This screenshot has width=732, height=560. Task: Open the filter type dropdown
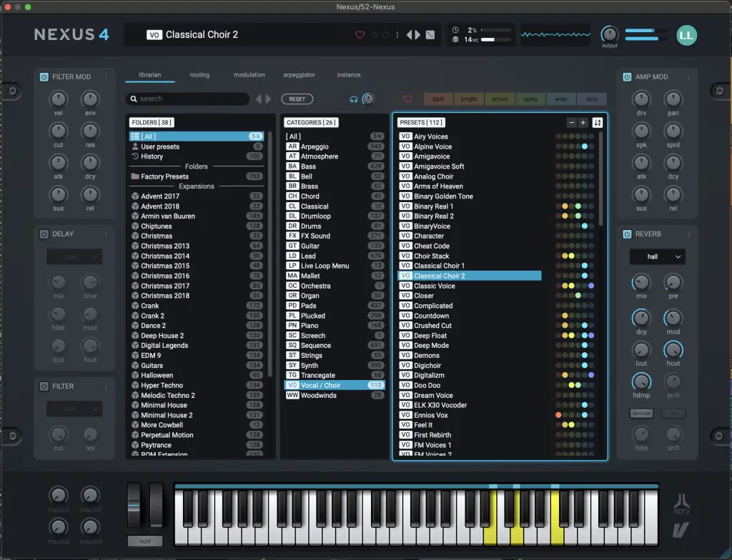[x=74, y=409]
